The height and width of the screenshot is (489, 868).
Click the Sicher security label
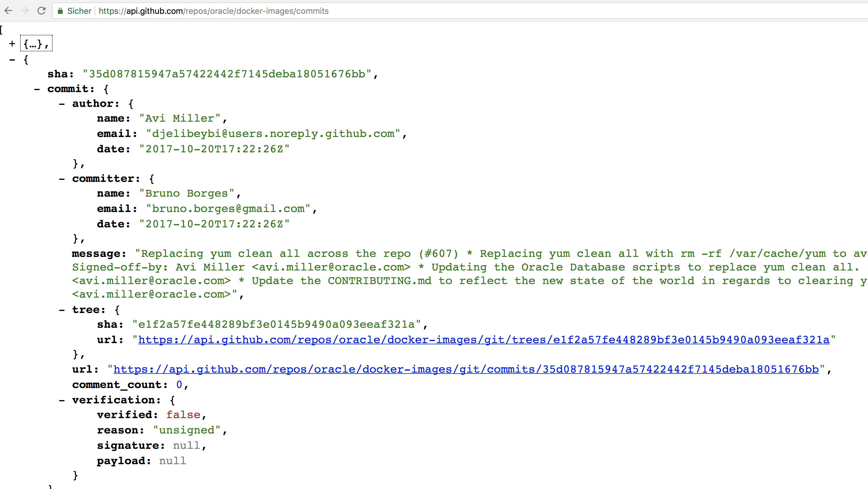click(79, 11)
